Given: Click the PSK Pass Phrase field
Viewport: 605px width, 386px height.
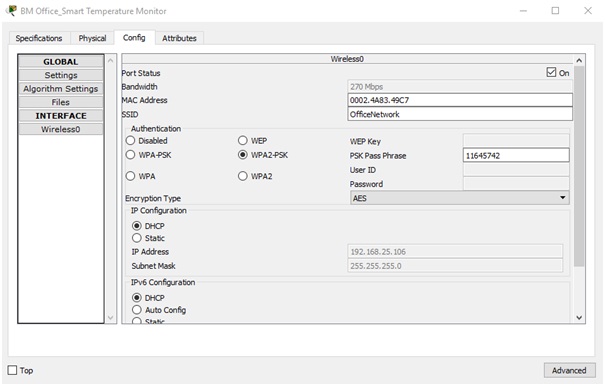Looking at the screenshot, I should click(516, 156).
